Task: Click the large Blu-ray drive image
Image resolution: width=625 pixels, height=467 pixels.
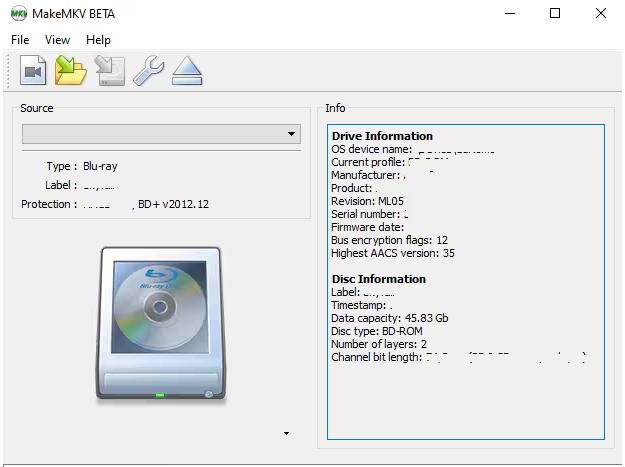Action: [161, 324]
